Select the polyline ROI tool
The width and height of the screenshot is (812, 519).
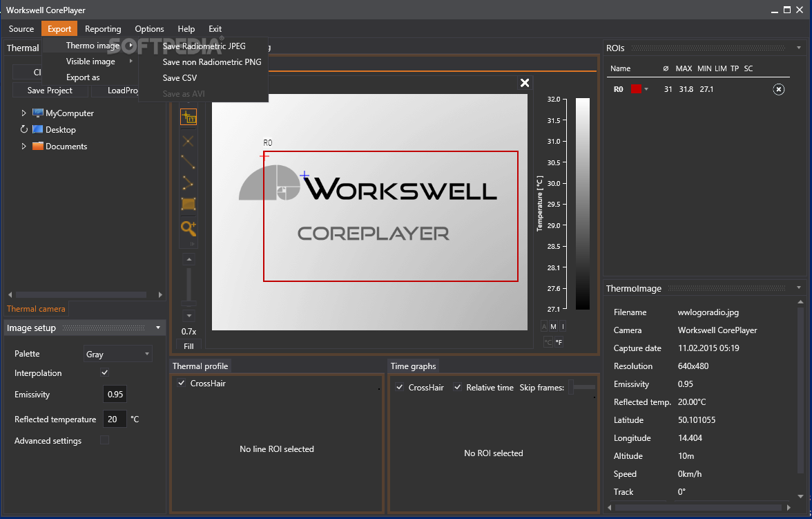tap(188, 182)
